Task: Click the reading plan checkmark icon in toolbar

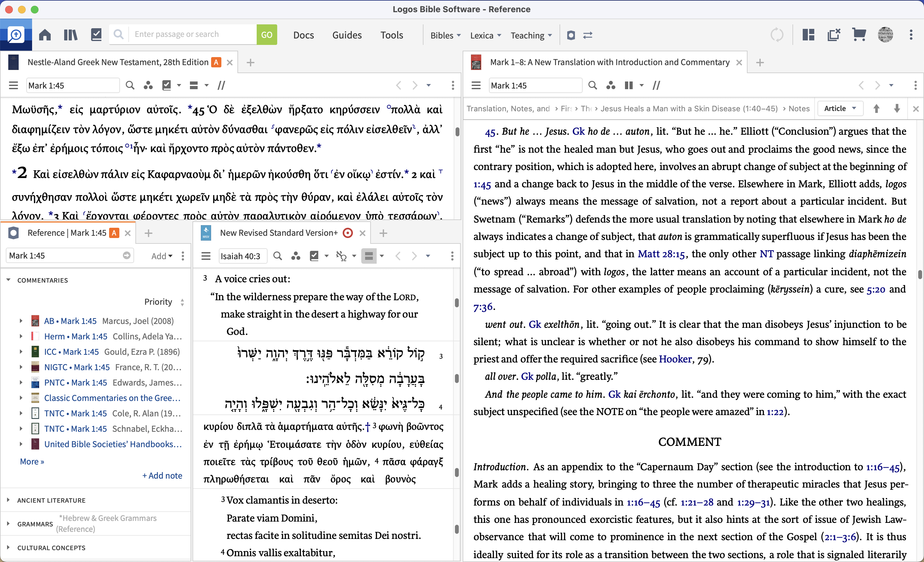Action: point(96,35)
